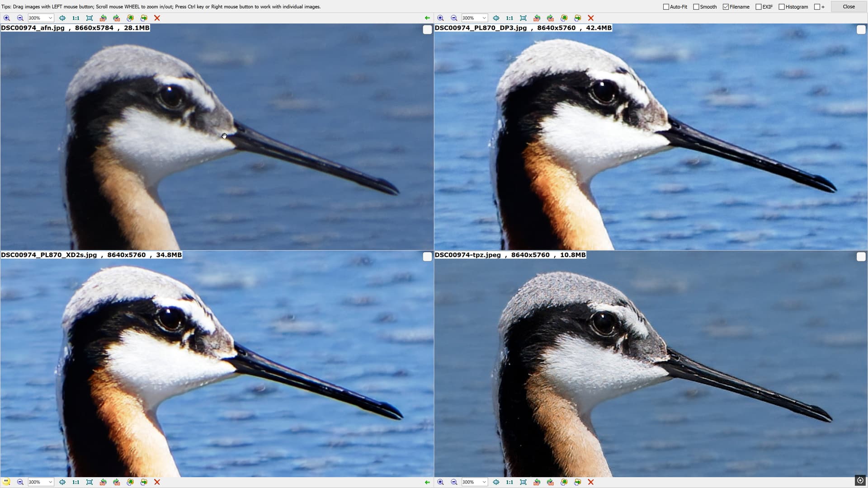This screenshot has height=488, width=868.
Task: Fit the afn.jpg image to its pane
Action: (x=90, y=18)
